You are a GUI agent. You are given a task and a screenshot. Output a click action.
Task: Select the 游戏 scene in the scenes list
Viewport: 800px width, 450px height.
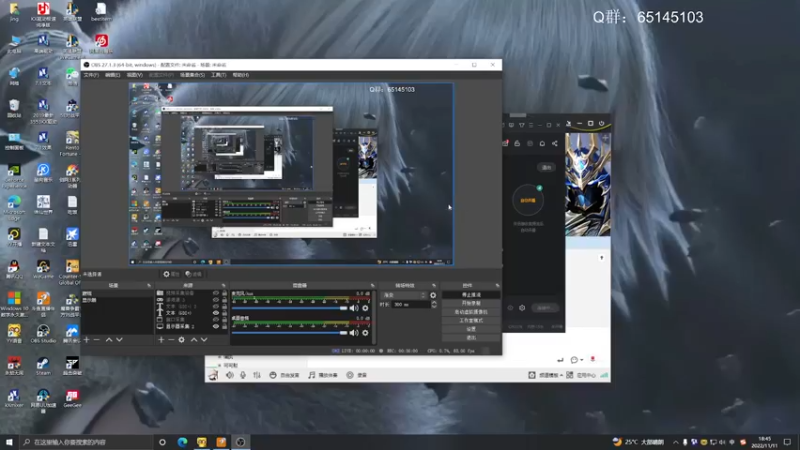pyautogui.click(x=117, y=294)
